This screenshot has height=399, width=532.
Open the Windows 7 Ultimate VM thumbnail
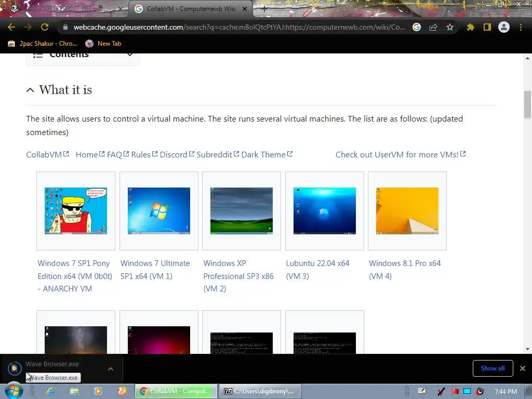(x=159, y=211)
